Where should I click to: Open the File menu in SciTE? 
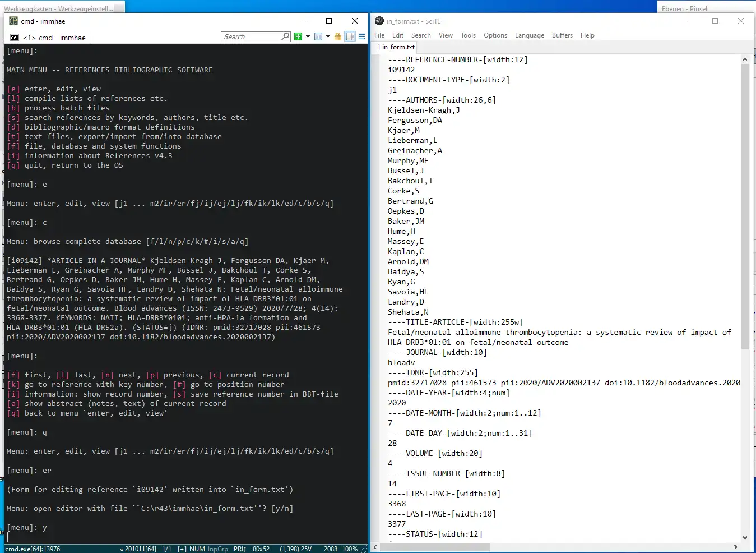coord(379,35)
